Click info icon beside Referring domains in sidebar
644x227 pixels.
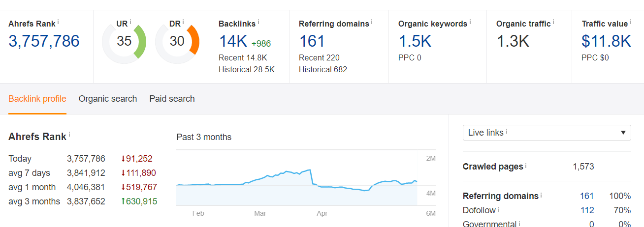(x=541, y=195)
